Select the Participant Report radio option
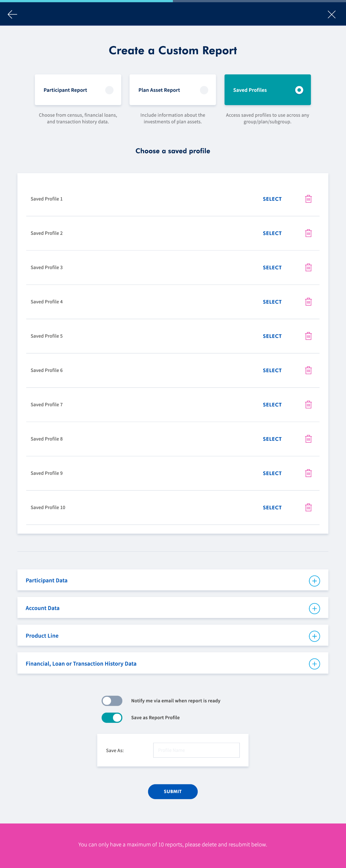The image size is (346, 868). 109,90
